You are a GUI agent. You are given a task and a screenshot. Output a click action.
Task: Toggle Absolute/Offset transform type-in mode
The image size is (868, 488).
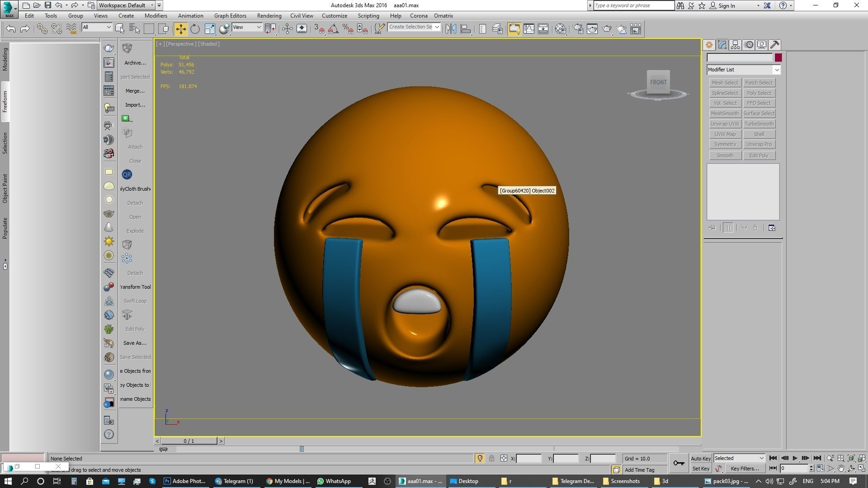[504, 458]
